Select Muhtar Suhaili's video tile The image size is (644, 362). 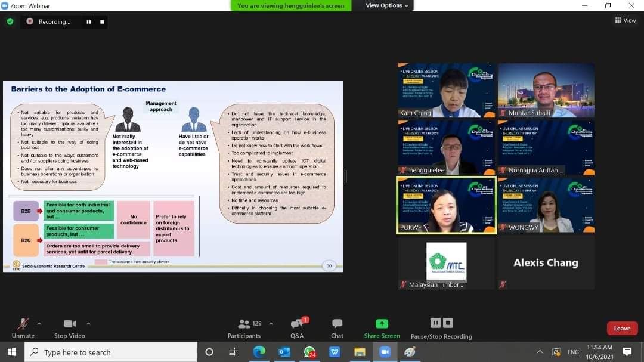[546, 91]
